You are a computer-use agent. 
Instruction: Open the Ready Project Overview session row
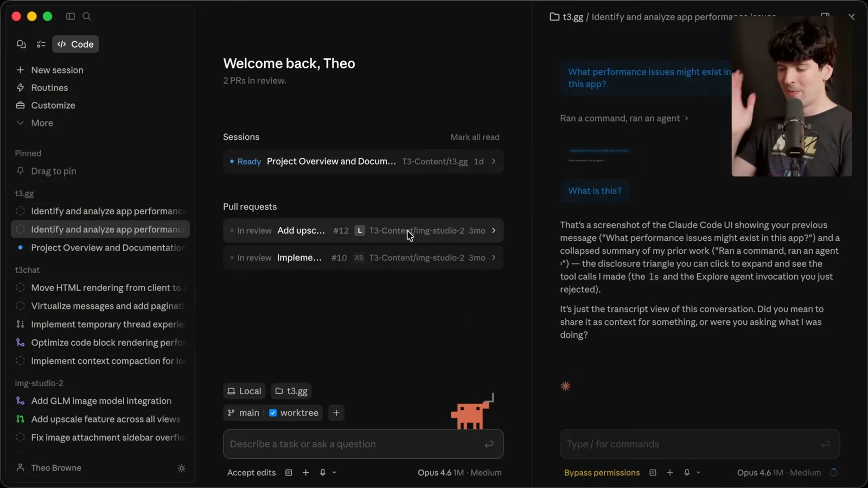pos(363,162)
